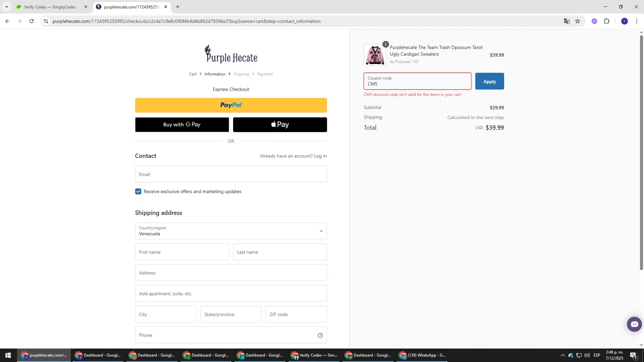Click the product title text
Screen dimensions: 644x362
click(436, 51)
